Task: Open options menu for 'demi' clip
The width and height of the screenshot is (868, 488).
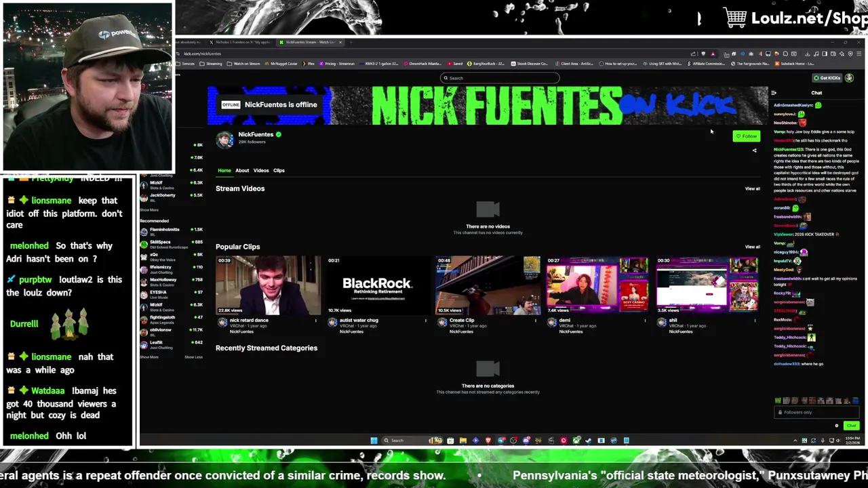Action: [645, 321]
